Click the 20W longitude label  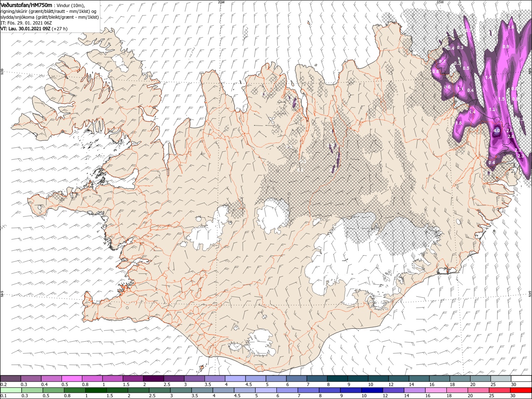coord(221,2)
